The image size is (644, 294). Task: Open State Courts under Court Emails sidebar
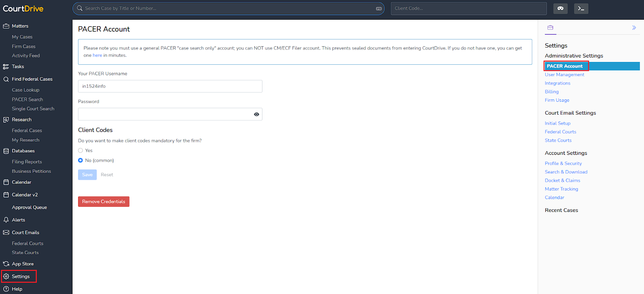click(x=25, y=253)
